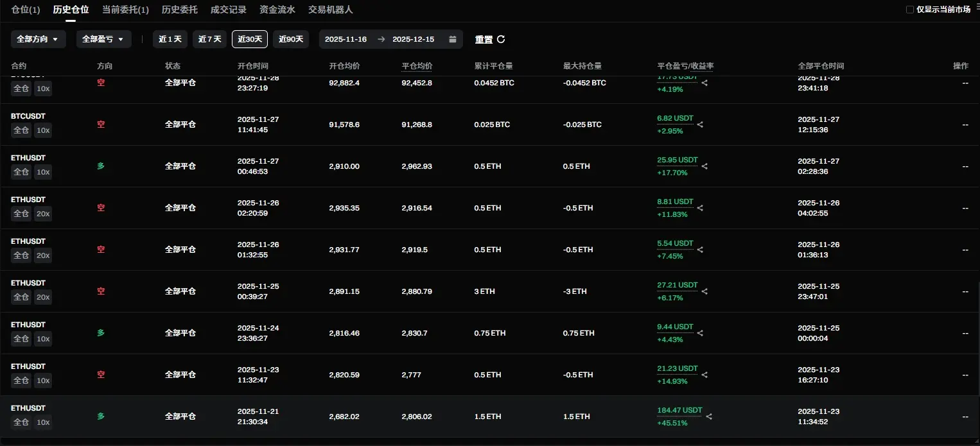Click the 重置 reset label

coord(484,39)
